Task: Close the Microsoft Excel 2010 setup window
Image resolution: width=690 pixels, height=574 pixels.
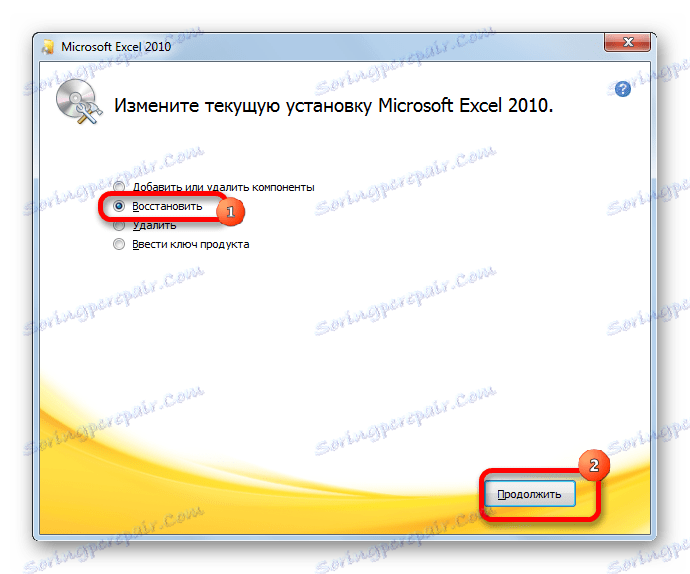Action: coord(628,42)
